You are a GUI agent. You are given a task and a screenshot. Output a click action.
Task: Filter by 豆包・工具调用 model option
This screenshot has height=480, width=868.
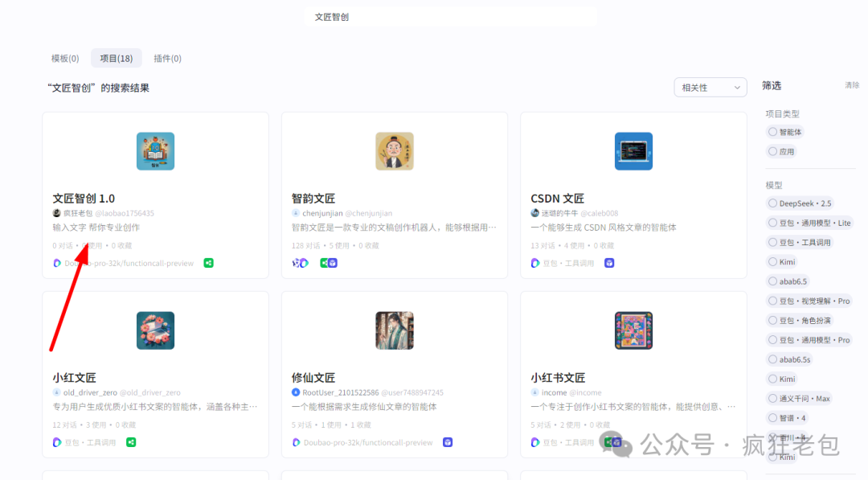800,242
